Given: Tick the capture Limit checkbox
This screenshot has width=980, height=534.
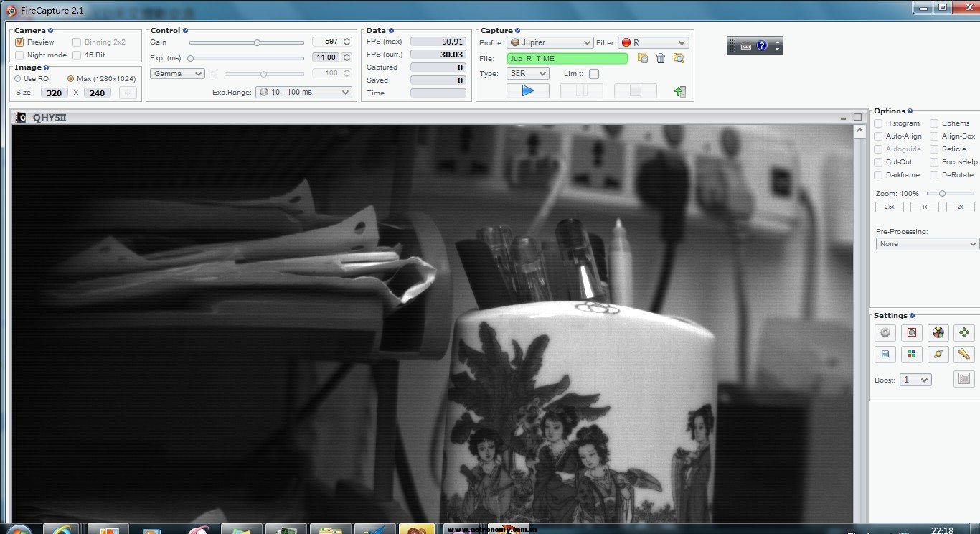Looking at the screenshot, I should 594,74.
